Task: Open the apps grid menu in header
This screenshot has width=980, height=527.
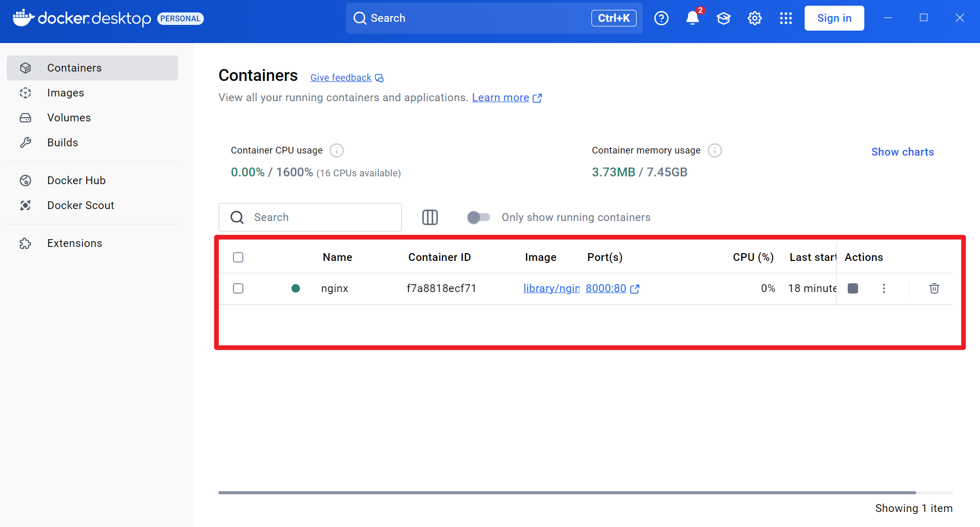Action: pos(785,18)
